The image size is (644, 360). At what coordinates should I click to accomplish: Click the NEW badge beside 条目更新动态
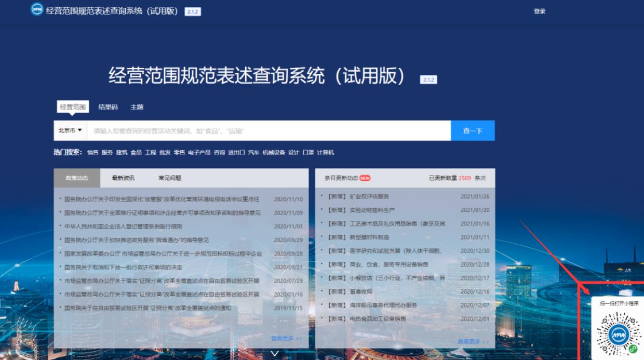coord(365,178)
